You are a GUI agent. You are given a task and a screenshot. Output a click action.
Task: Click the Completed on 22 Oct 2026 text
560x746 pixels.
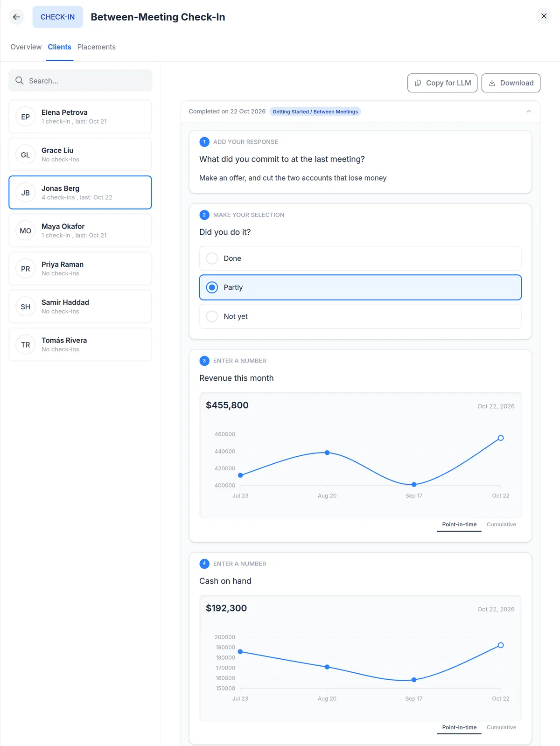click(x=227, y=112)
